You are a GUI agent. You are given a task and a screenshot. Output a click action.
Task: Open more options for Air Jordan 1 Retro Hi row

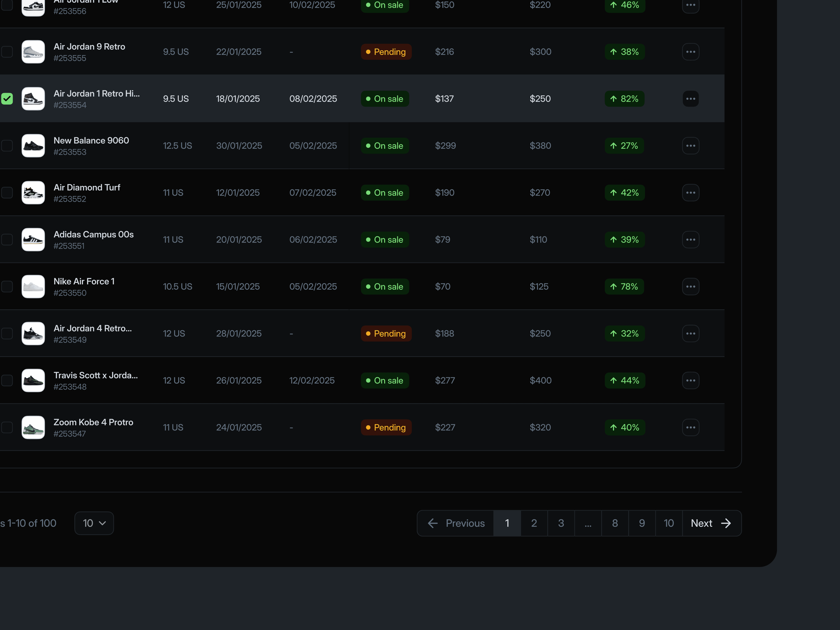coord(690,99)
